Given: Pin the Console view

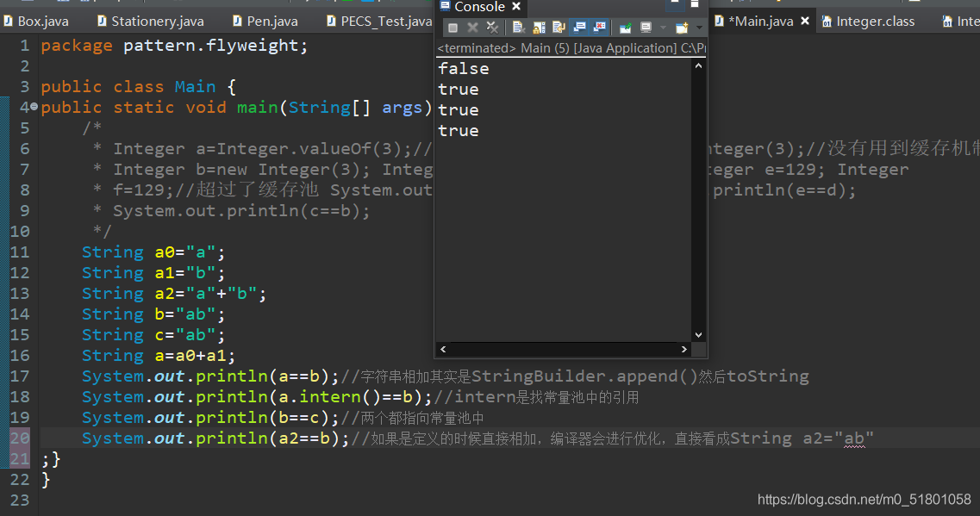Looking at the screenshot, I should (x=625, y=28).
